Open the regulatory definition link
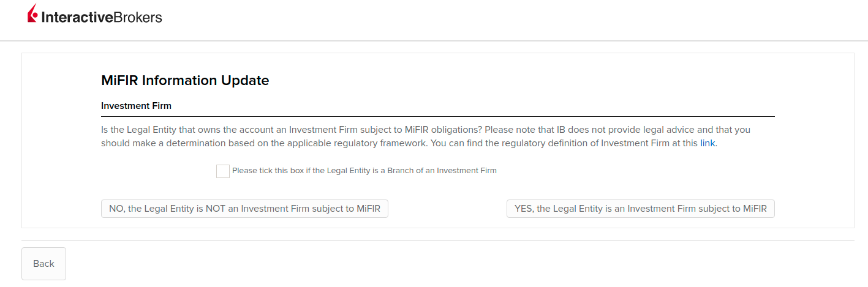 708,143
